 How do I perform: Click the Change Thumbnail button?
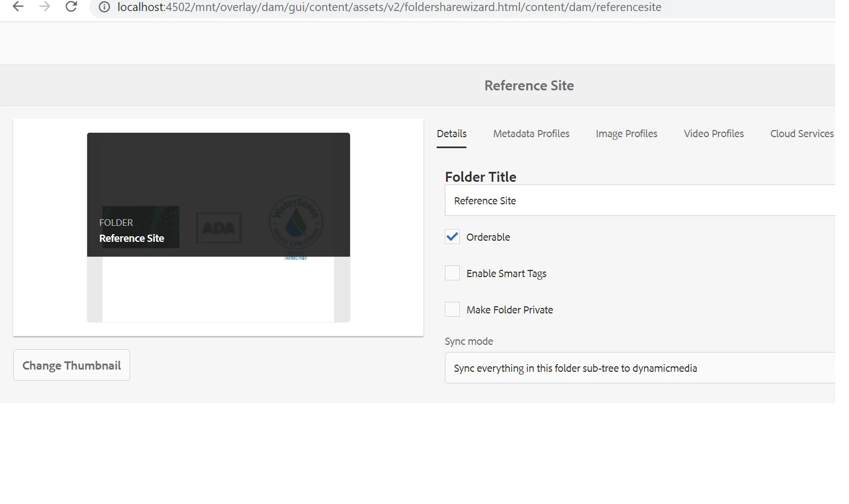(x=72, y=365)
